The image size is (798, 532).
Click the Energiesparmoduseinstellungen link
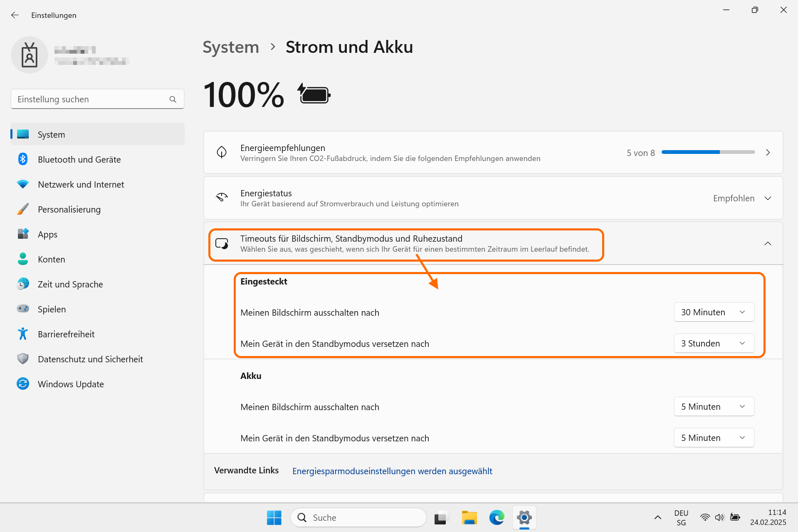tap(392, 471)
